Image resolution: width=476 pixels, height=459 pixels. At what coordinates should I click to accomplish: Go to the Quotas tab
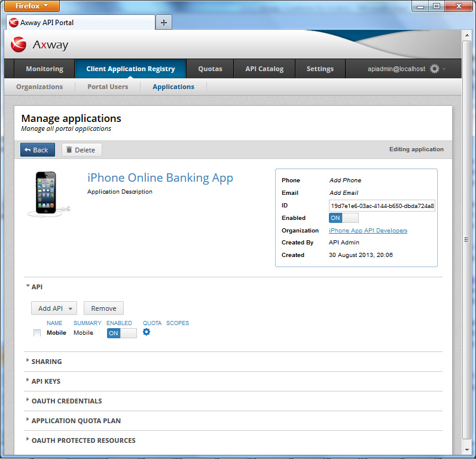[210, 69]
